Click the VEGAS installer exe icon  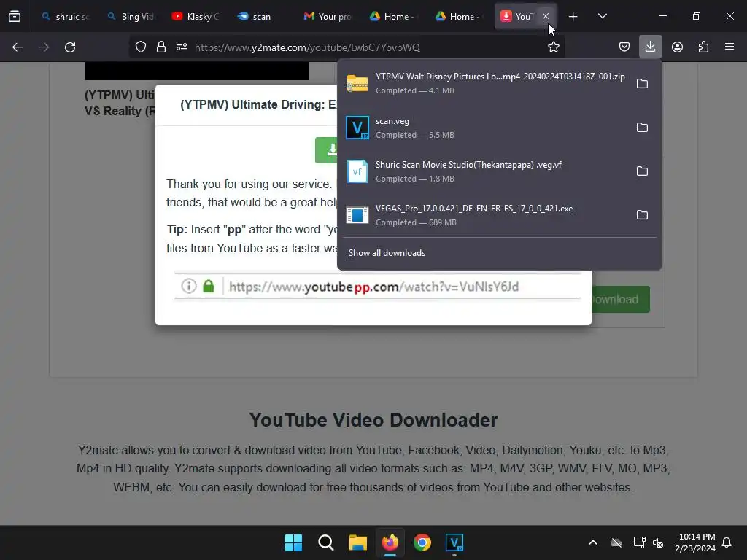click(x=357, y=215)
